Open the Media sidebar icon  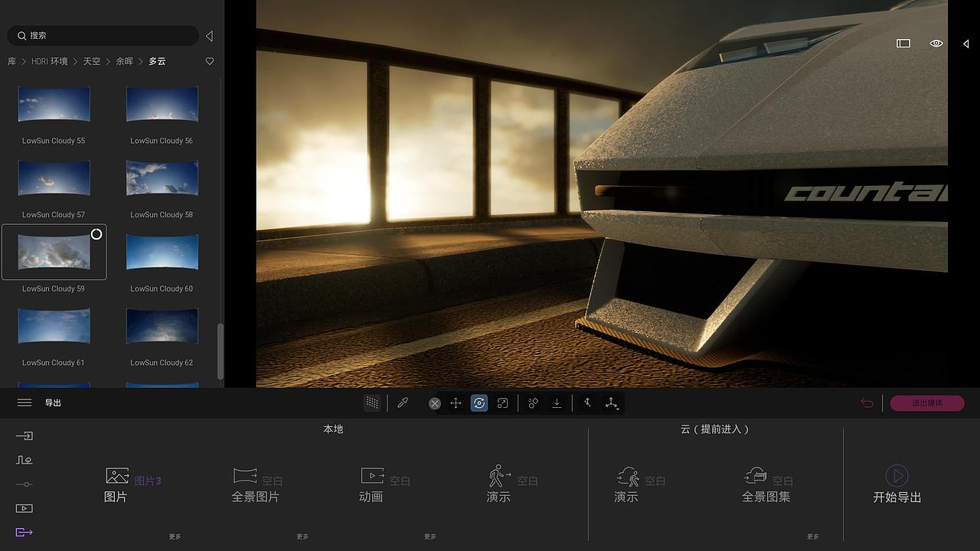pyautogui.click(x=24, y=508)
